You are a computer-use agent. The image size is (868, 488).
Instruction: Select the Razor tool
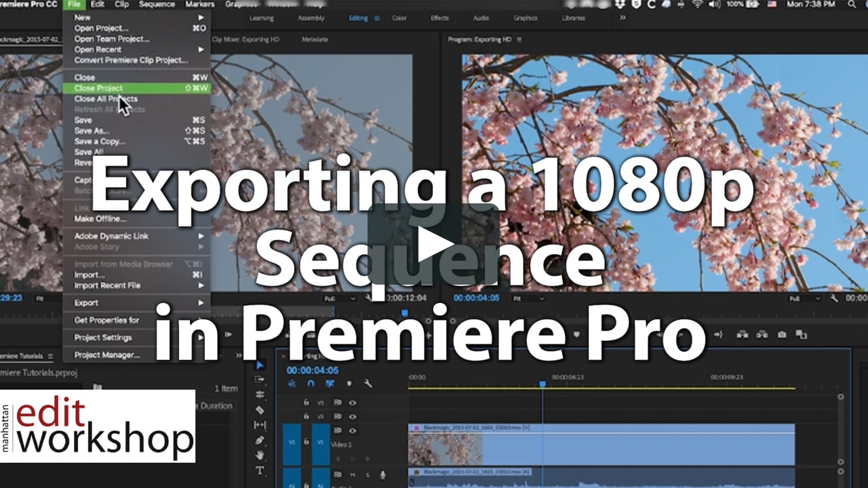[x=260, y=410]
